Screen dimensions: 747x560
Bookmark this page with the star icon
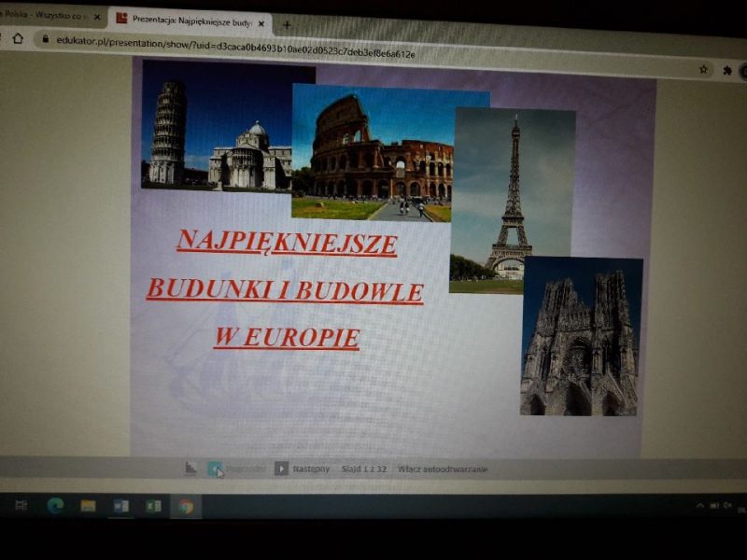(703, 69)
